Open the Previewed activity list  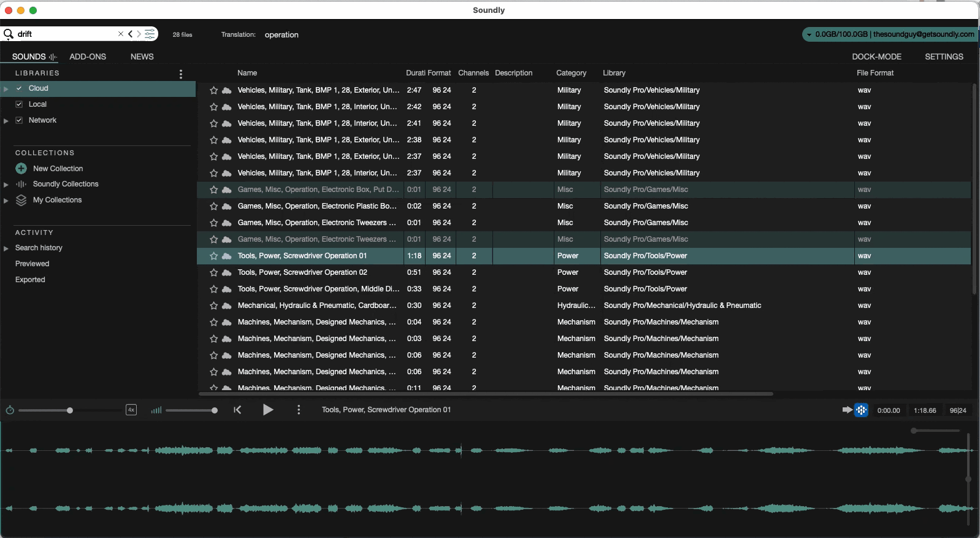(33, 264)
